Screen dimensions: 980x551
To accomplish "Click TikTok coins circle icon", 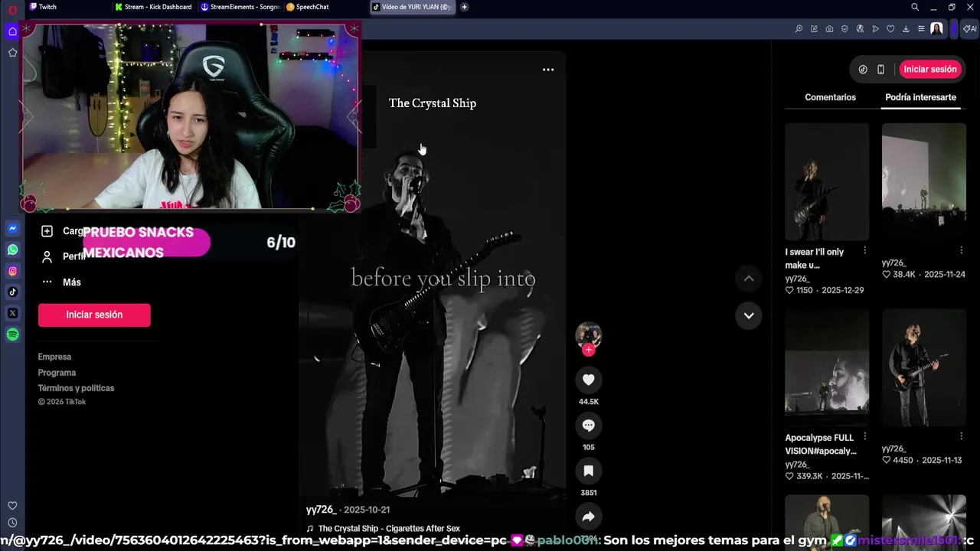I will tap(863, 70).
